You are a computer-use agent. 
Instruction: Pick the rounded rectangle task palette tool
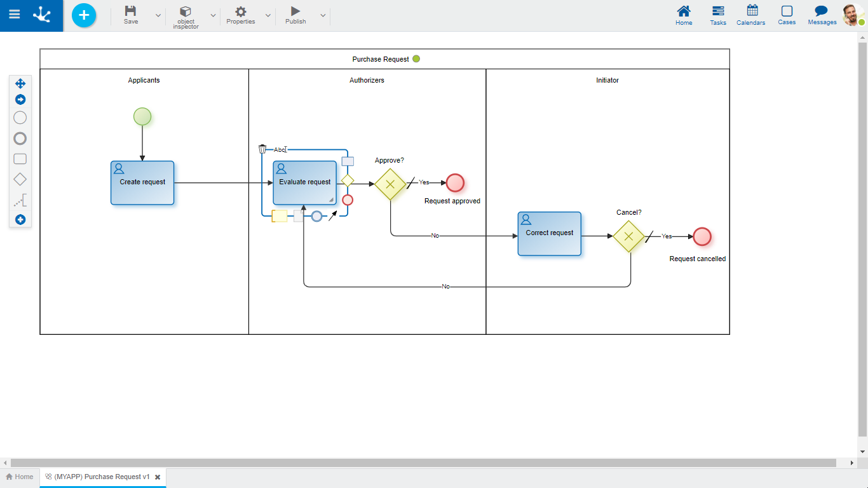pyautogui.click(x=20, y=159)
